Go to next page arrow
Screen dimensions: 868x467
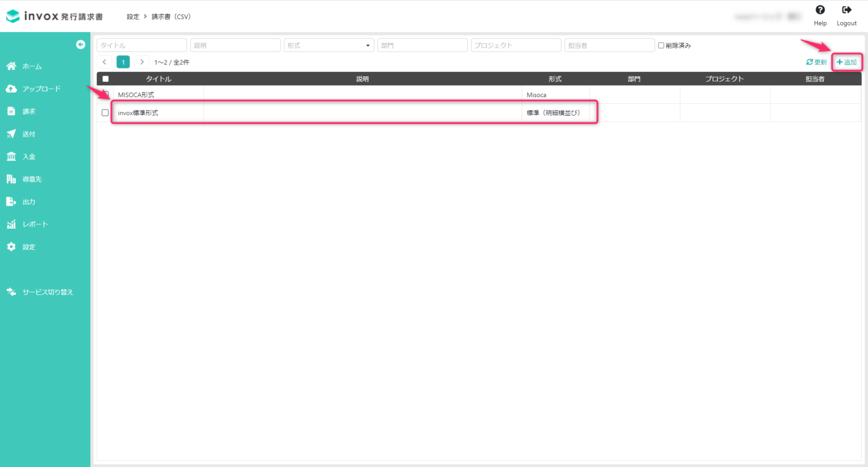pyautogui.click(x=142, y=62)
